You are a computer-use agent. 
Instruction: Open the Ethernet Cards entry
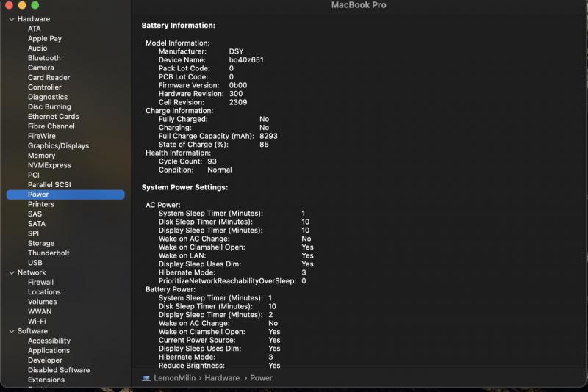pyautogui.click(x=53, y=117)
